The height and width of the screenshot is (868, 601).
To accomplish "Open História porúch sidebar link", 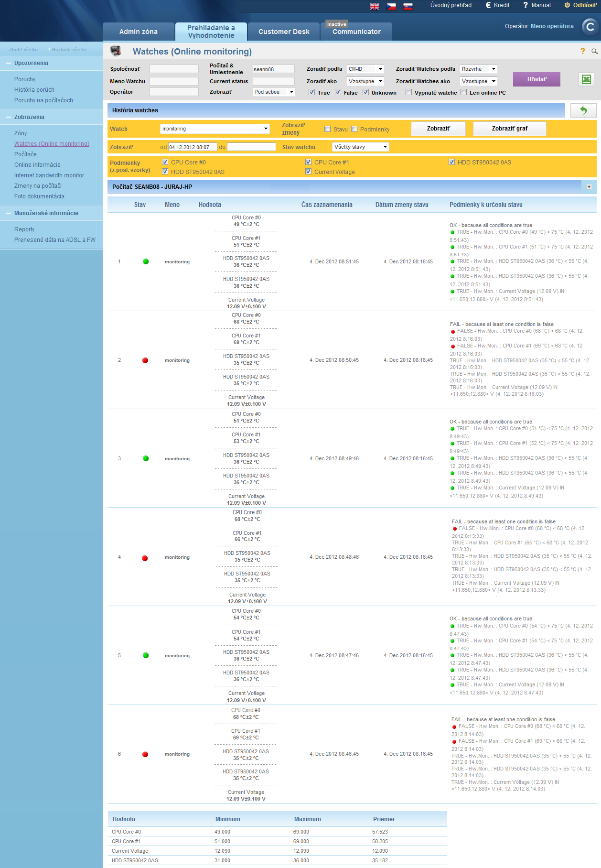I will (34, 90).
